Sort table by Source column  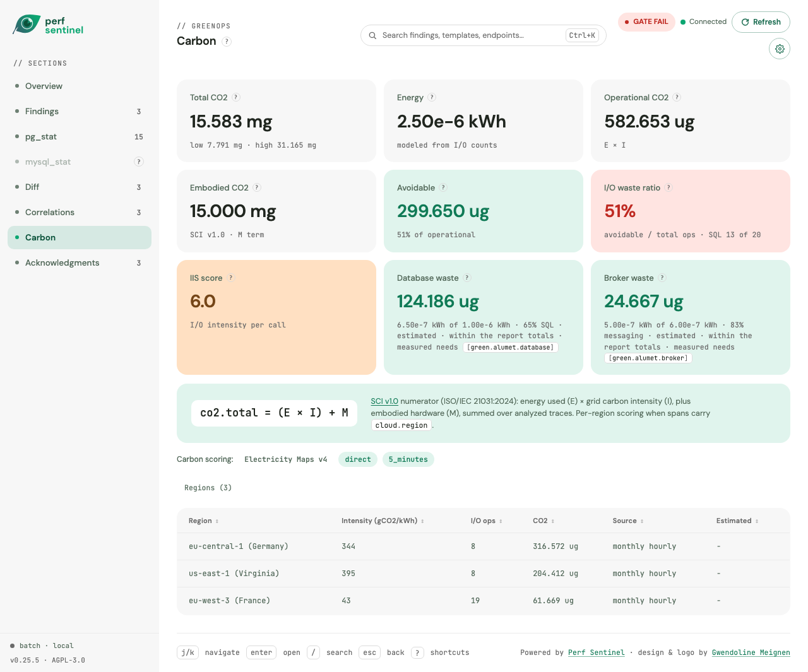[x=628, y=521]
